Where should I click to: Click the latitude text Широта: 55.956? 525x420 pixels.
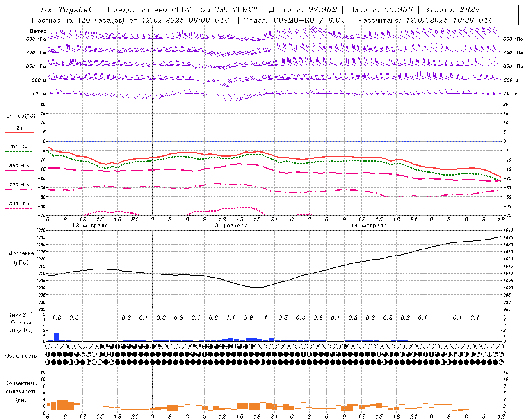[x=380, y=10]
